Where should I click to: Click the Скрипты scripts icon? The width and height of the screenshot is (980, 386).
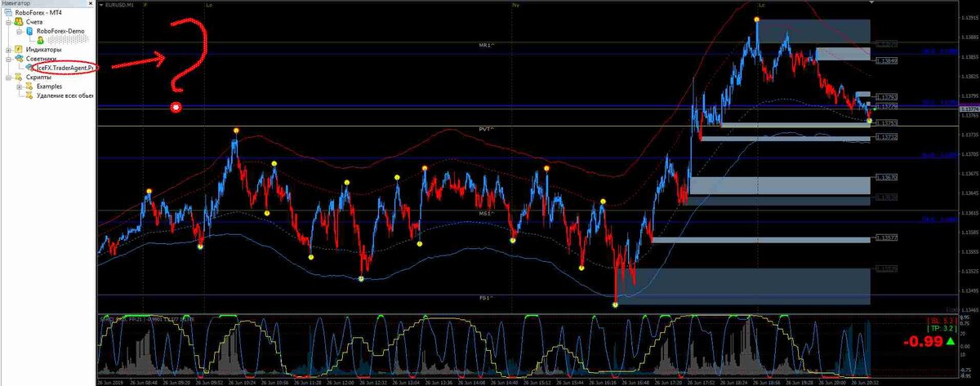19,77
